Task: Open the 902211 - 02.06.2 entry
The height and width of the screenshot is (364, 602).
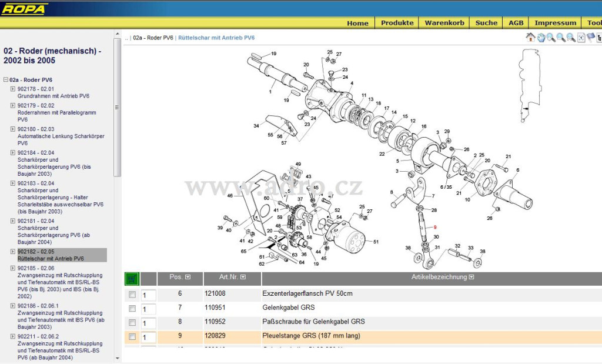Action: (x=38, y=336)
